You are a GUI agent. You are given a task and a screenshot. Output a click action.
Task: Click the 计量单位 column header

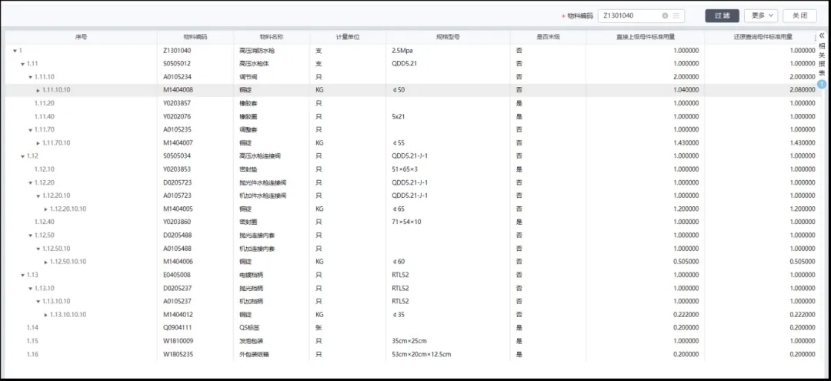click(x=348, y=38)
